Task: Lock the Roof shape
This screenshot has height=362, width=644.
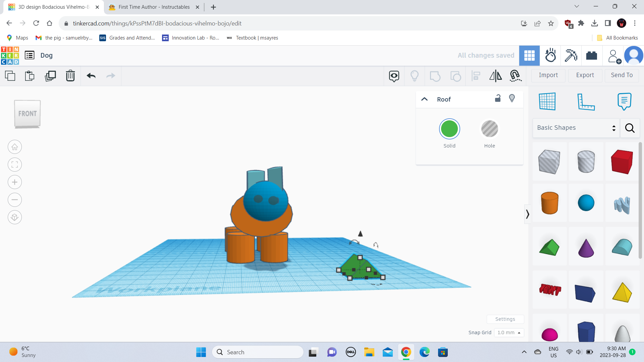Action: click(498, 98)
